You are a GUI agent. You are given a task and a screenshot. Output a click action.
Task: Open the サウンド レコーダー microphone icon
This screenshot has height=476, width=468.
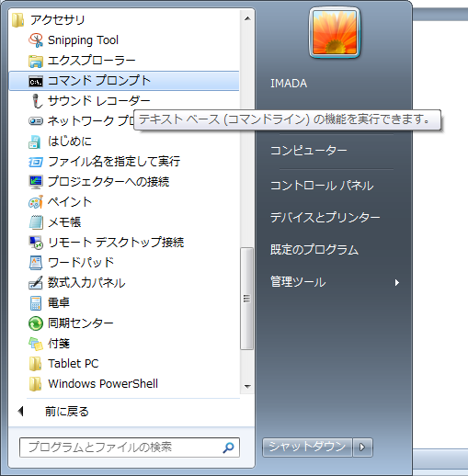pos(37,101)
